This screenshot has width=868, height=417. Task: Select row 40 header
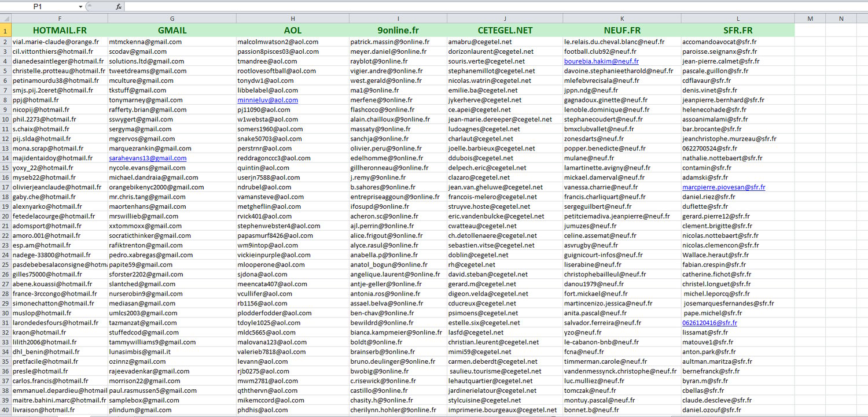5,410
